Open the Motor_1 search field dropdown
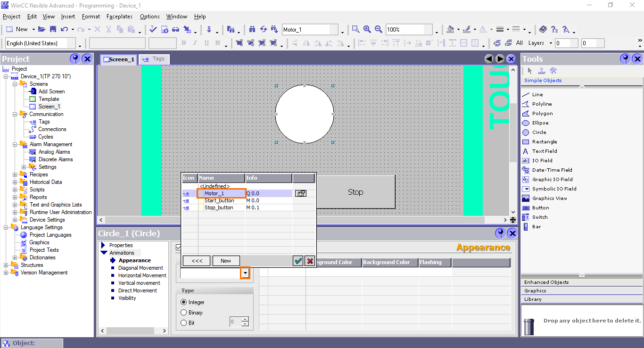This screenshot has width=644, height=348. tap(342, 32)
